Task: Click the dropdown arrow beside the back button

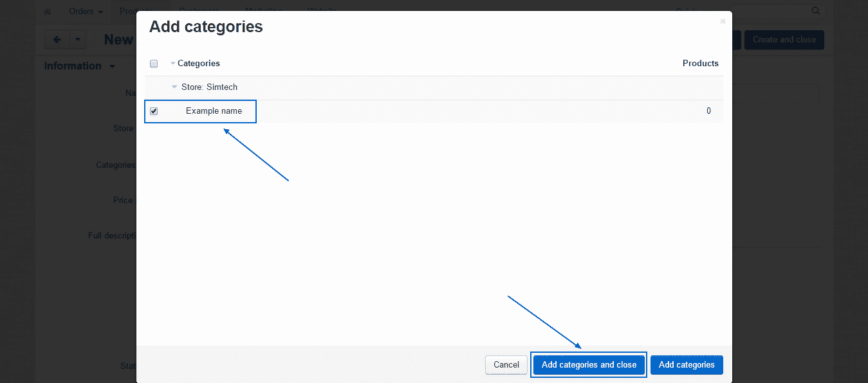Action: [x=77, y=39]
